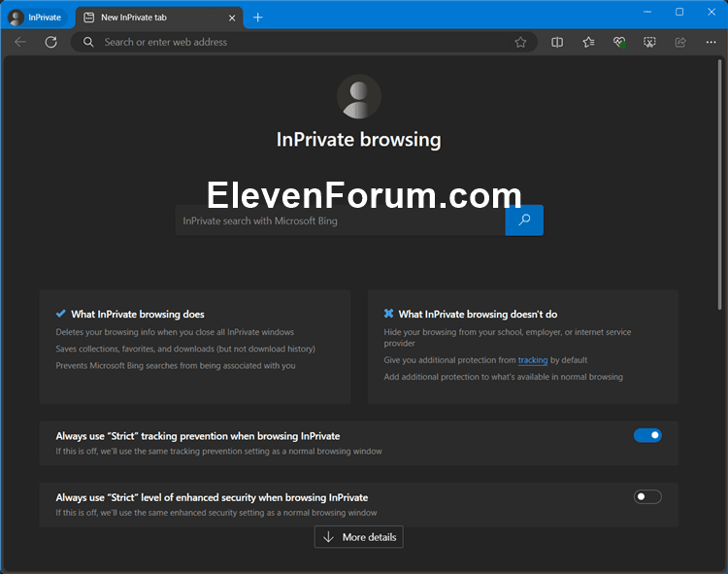The width and height of the screenshot is (728, 574).
Task: Open a new tab with plus button
Action: 257,17
